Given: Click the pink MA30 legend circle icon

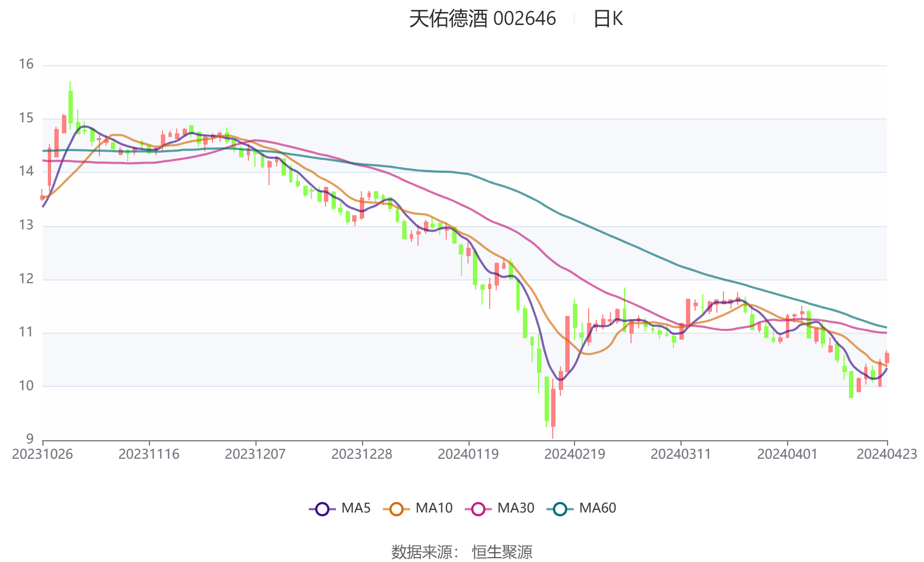Looking at the screenshot, I should 478,509.
